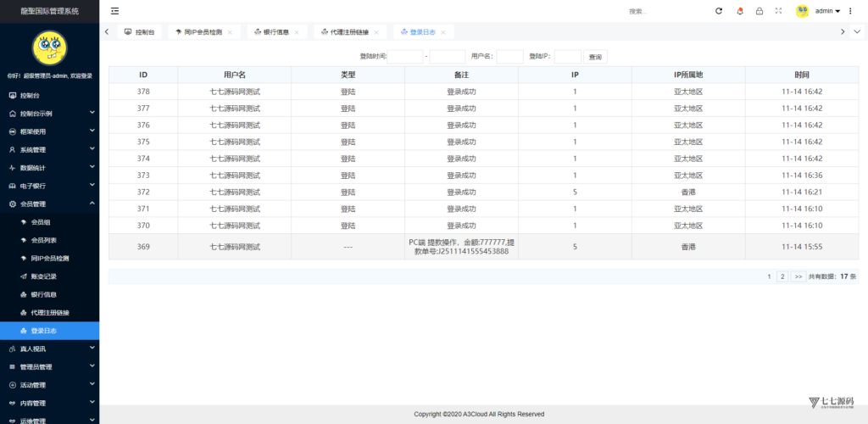Open 控制台 in the sidebar
This screenshot has width=868, height=424.
tap(50, 95)
